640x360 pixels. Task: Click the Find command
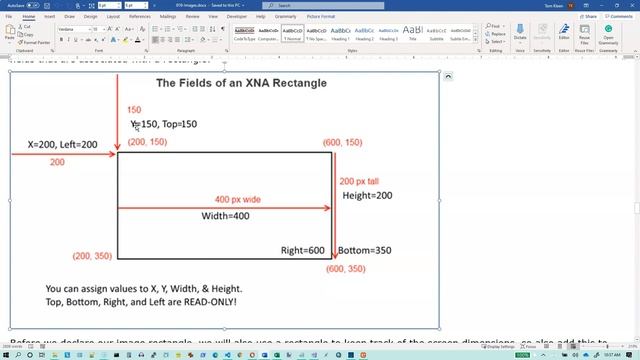click(495, 26)
